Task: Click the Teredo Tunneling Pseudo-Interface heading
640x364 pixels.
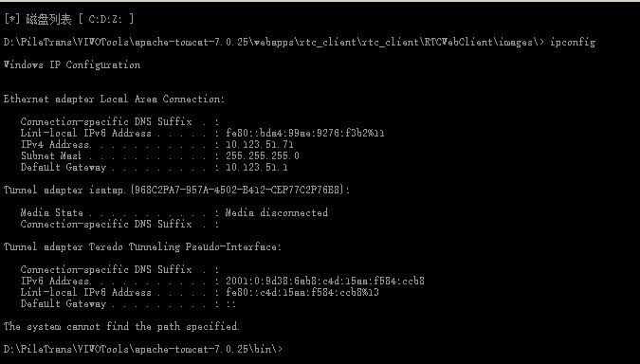Action: [142, 246]
